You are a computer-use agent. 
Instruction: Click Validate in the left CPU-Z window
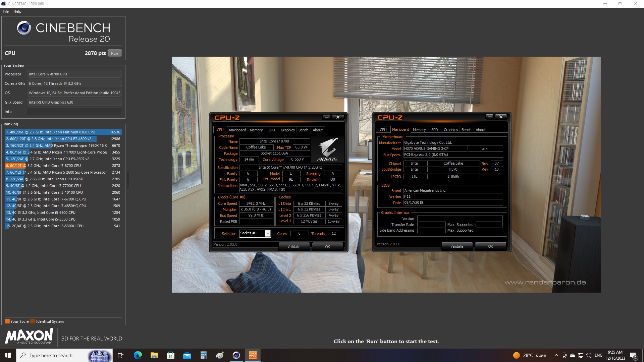(294, 247)
